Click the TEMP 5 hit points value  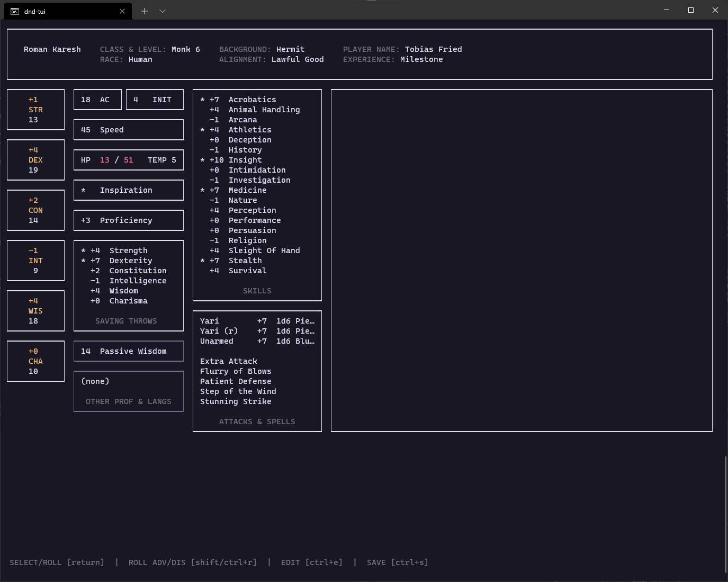click(x=162, y=160)
